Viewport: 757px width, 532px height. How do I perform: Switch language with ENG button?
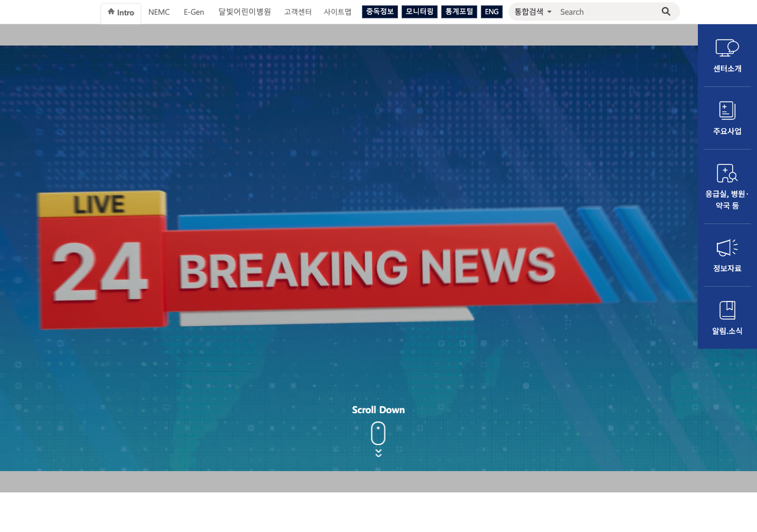pos(491,12)
